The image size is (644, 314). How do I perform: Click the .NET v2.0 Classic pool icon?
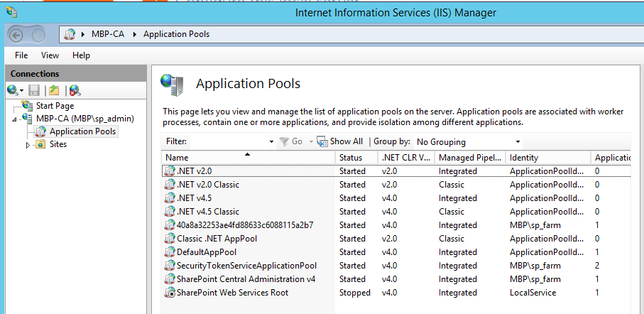(x=170, y=185)
